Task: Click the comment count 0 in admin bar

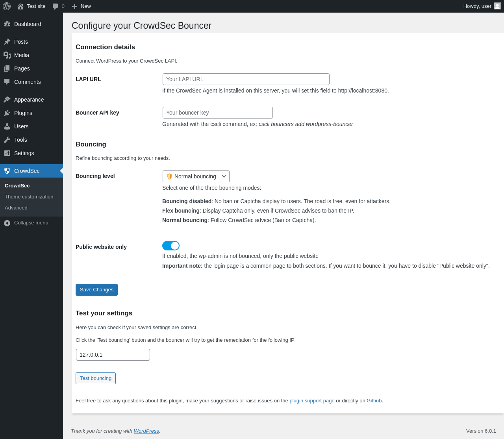Action: 63,6
